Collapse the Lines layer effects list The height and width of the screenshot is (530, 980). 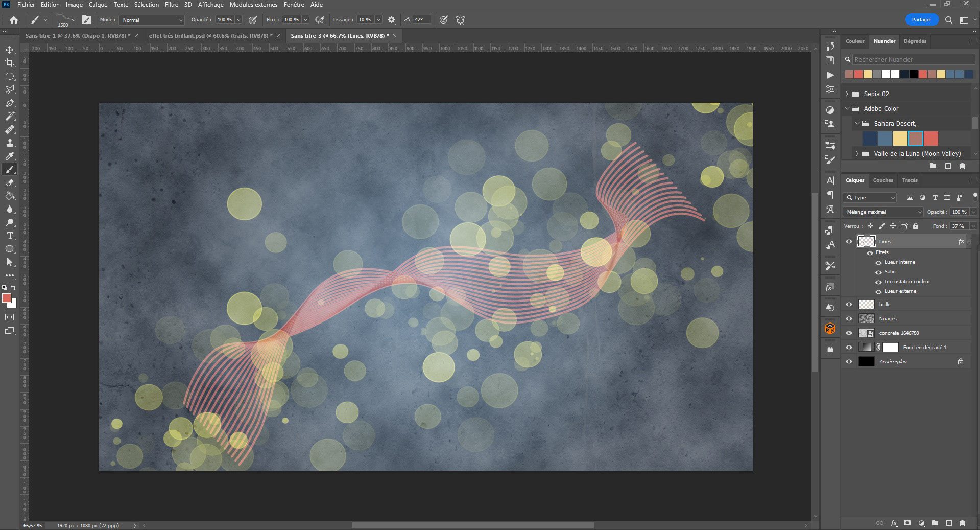coord(969,241)
